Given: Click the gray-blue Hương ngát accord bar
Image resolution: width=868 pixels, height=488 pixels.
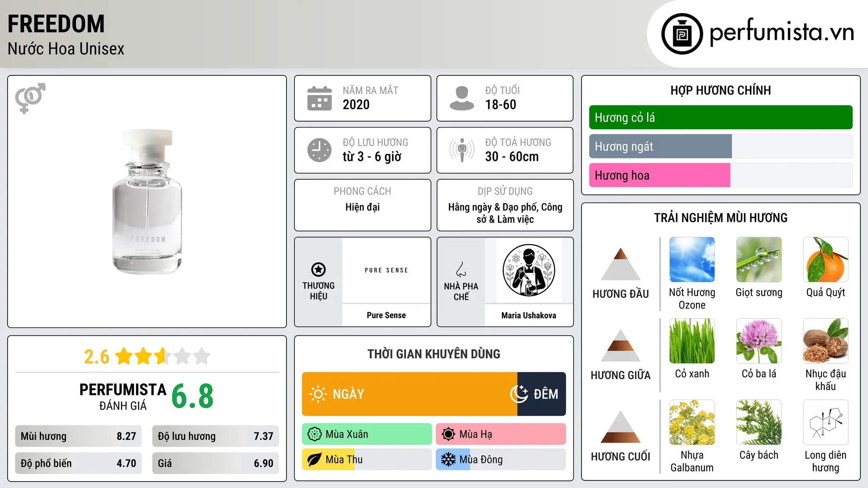Looking at the screenshot, I should 660,146.
